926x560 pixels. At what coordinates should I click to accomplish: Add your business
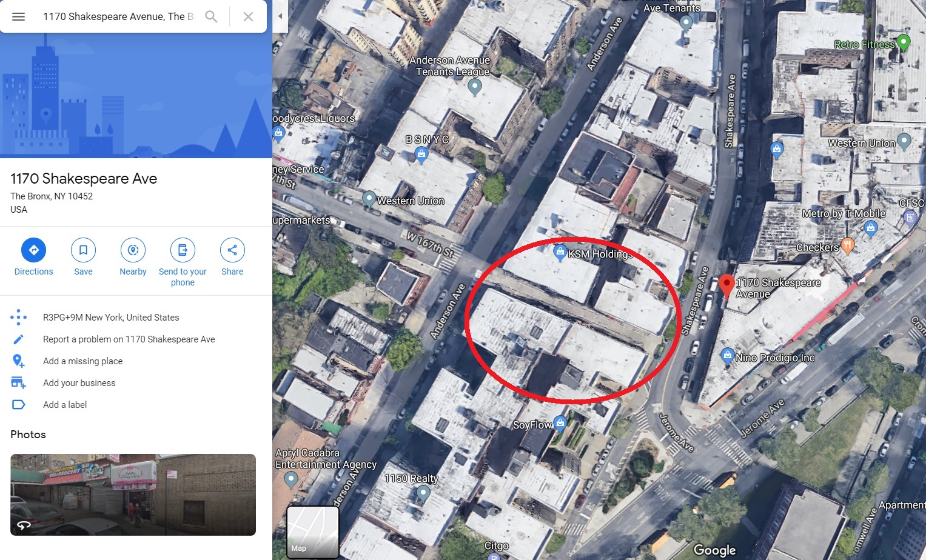(x=79, y=383)
